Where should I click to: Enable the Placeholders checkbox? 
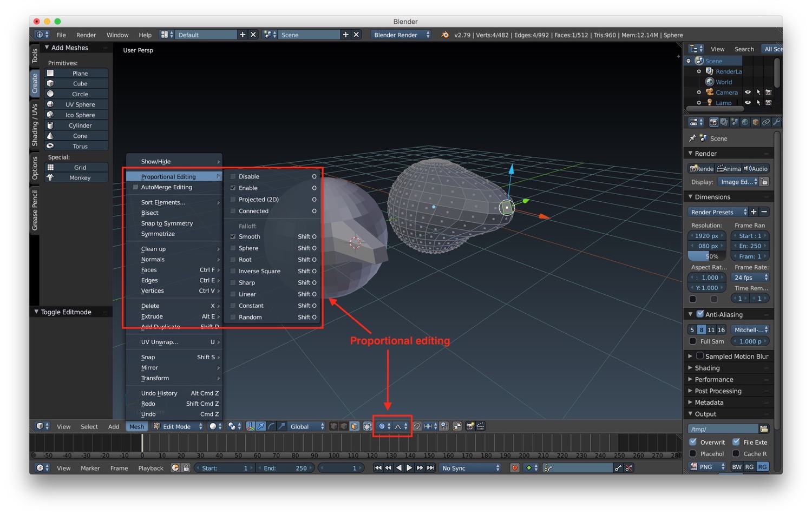coord(692,454)
